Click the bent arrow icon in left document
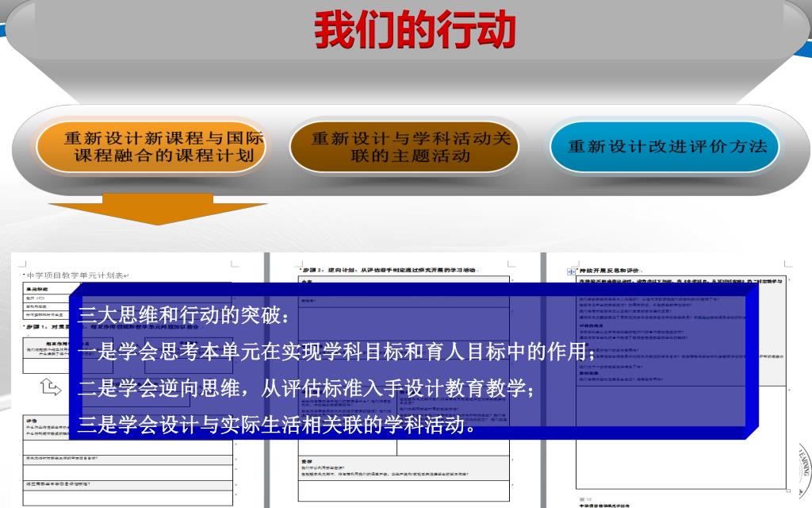The width and height of the screenshot is (812, 508). (50, 387)
